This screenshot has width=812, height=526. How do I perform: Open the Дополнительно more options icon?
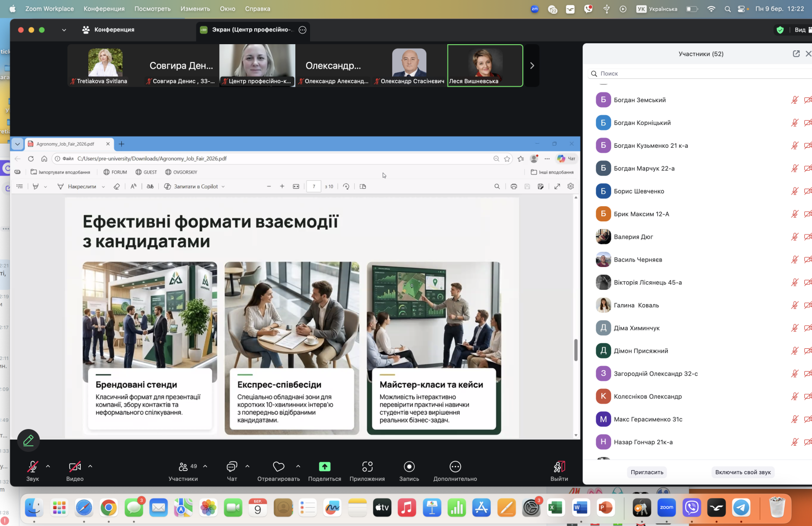point(455,467)
